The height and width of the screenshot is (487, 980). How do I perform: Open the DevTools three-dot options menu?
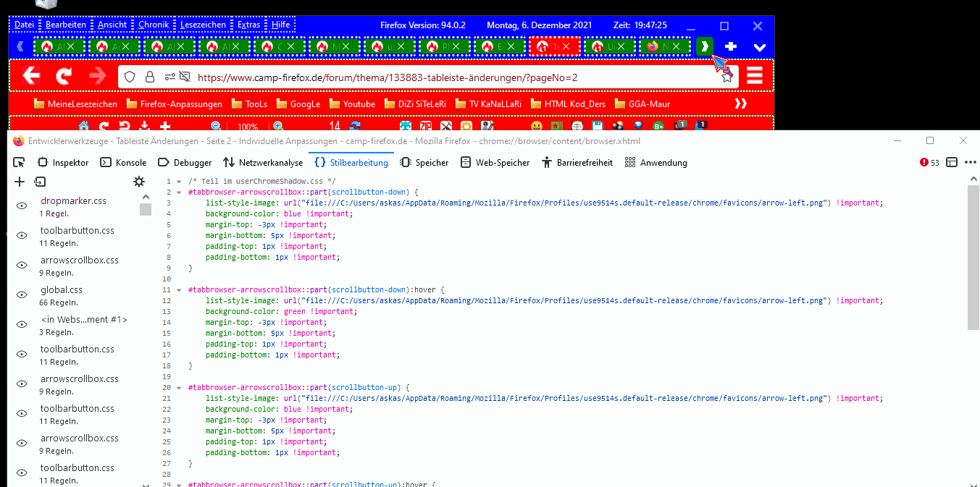[971, 163]
